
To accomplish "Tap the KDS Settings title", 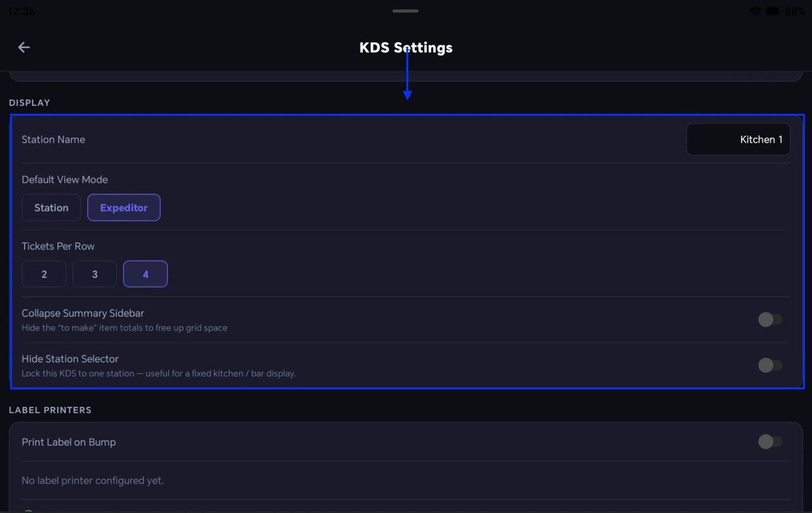I will (x=406, y=48).
